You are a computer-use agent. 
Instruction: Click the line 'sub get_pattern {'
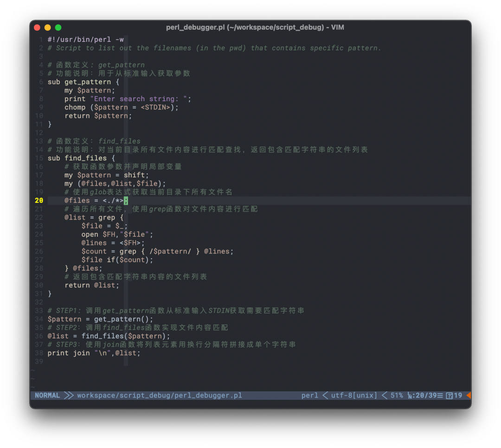tap(83, 82)
